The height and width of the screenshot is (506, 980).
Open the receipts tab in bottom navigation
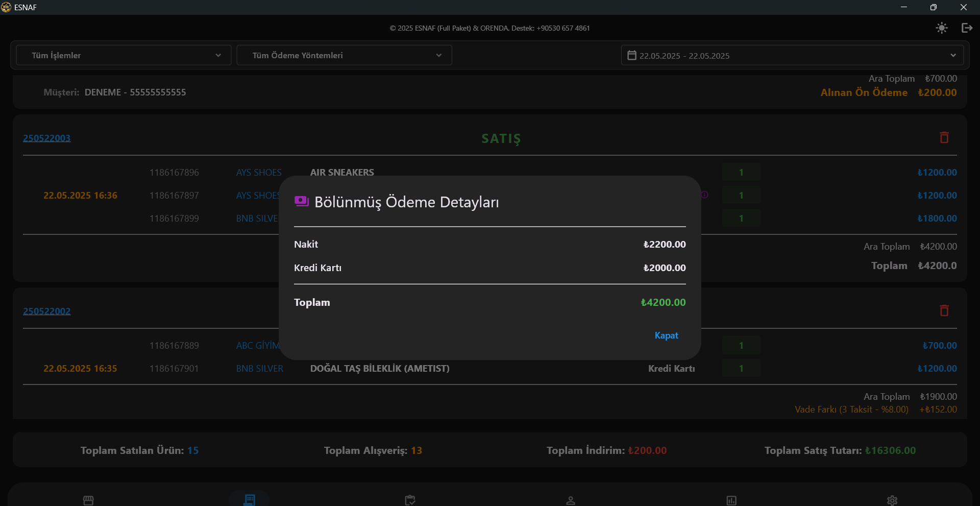coord(249,499)
